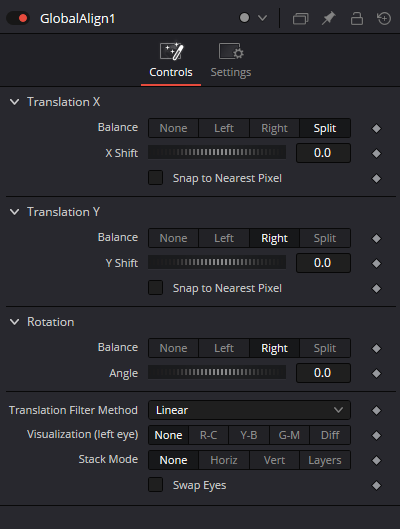
Task: Open the tile color dropdown chevron
Action: (x=262, y=18)
